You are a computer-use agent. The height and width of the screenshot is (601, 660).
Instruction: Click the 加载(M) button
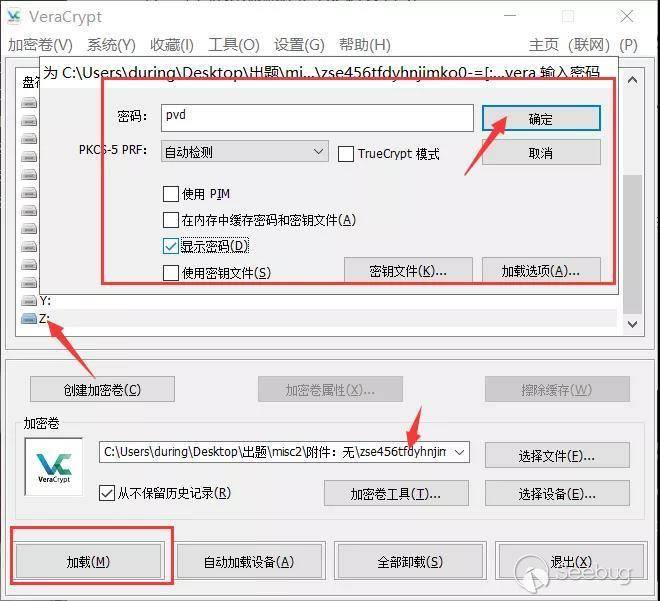(x=88, y=561)
